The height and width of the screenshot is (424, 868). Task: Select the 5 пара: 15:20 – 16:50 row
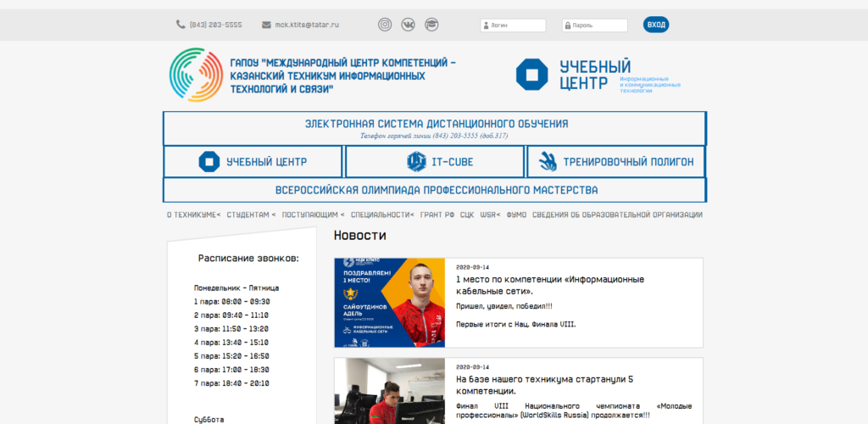click(x=231, y=356)
